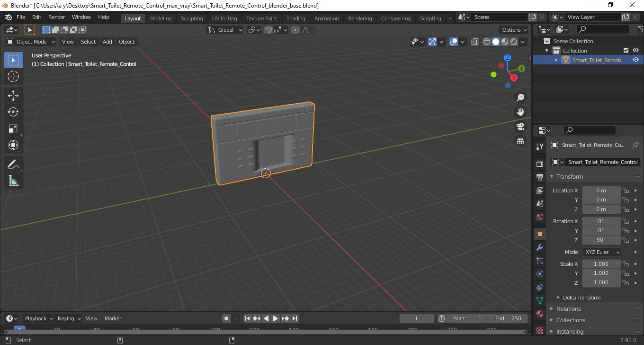Expand the Delta Transform panel
This screenshot has width=644, height=345.
[581, 298]
